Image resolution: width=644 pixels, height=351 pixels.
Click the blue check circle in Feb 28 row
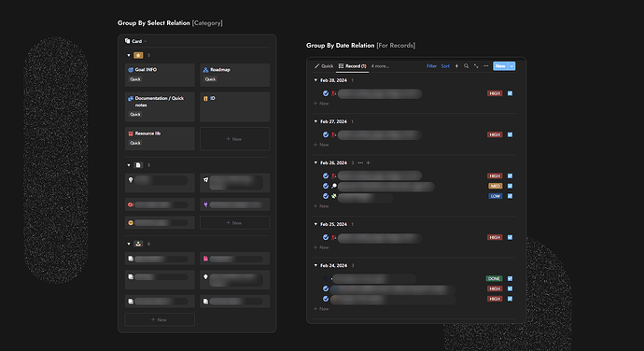[326, 93]
